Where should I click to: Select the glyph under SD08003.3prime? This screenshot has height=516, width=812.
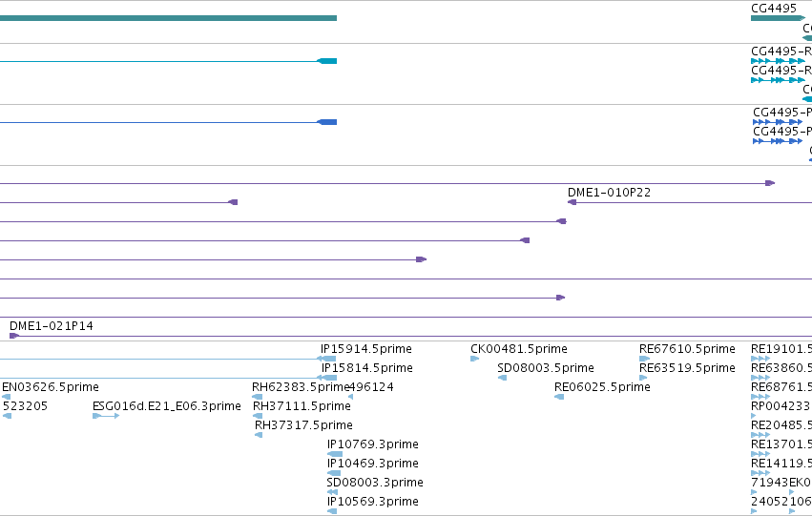(x=332, y=493)
